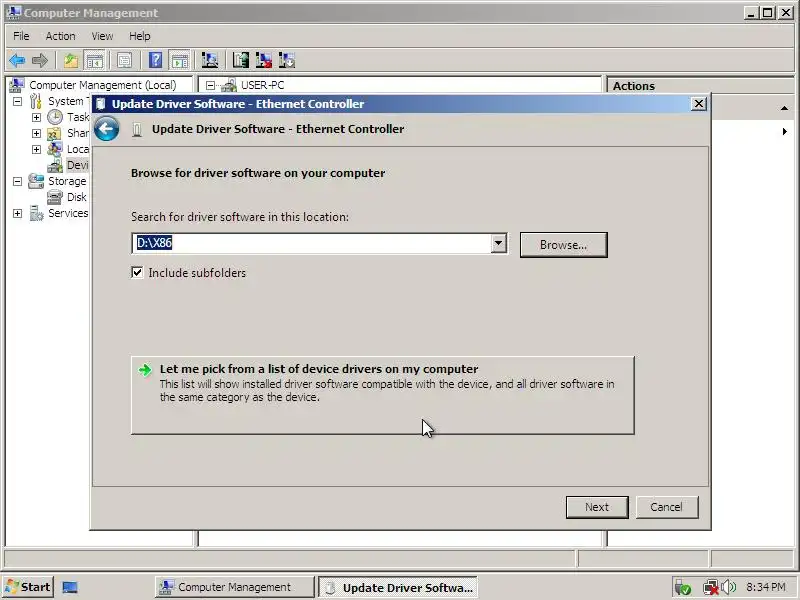Click the USER-PC computer icon
800x600 pixels.
pyautogui.click(x=229, y=85)
